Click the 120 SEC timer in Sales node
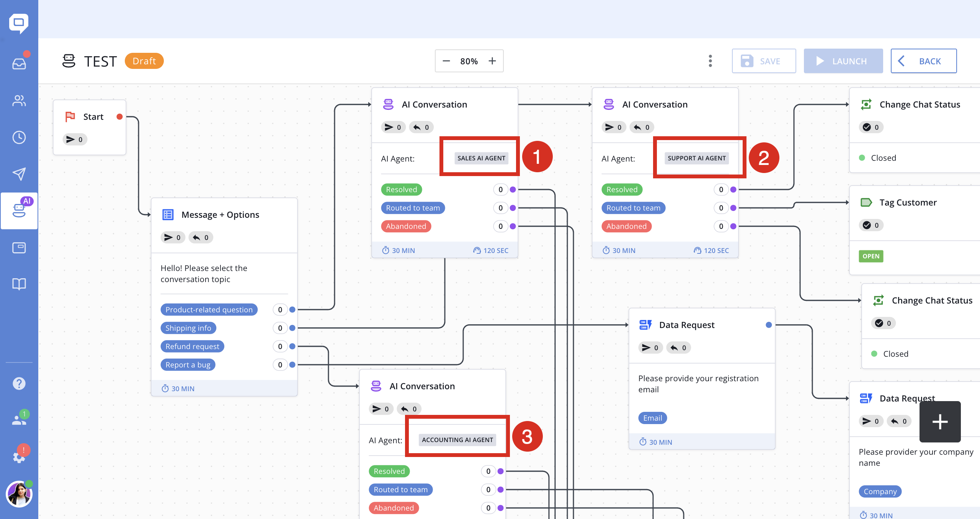The height and width of the screenshot is (519, 980). point(491,250)
